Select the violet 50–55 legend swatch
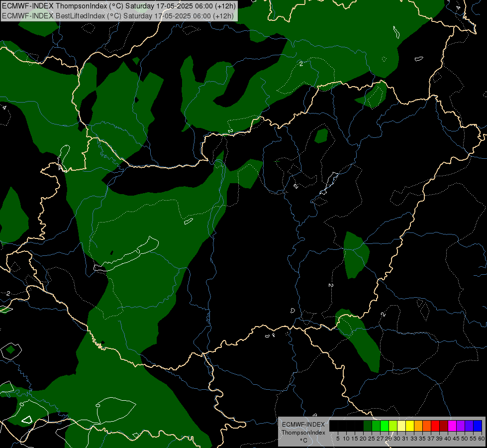The height and width of the screenshot is (448, 487). click(469, 426)
